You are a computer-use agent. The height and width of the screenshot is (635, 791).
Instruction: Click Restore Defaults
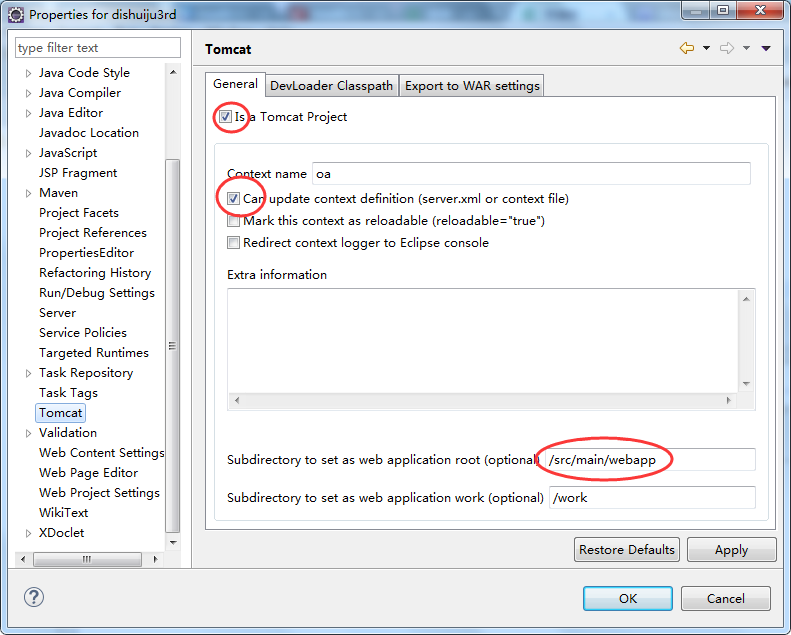pos(627,550)
